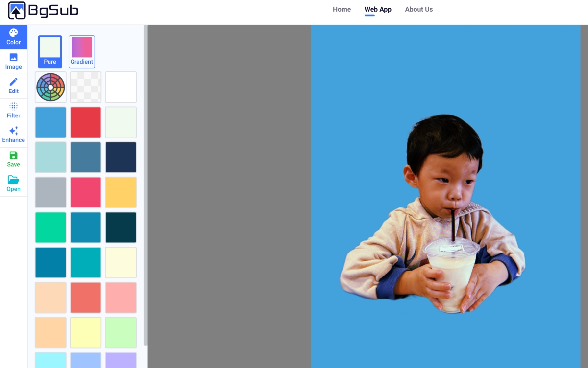Choose the mint green swatch
This screenshot has height=368, width=588.
(50, 228)
